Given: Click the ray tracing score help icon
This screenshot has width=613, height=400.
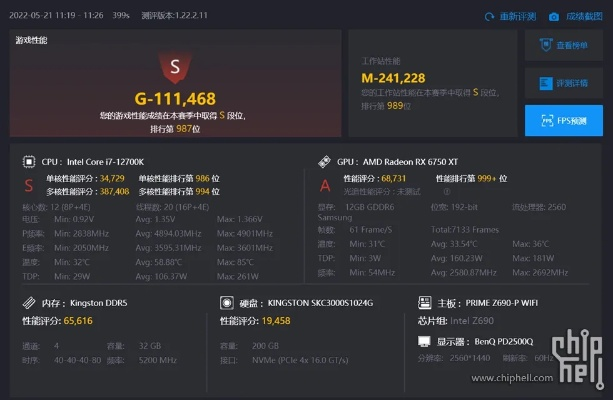Looking at the screenshot, I should pyautogui.click(x=446, y=190).
